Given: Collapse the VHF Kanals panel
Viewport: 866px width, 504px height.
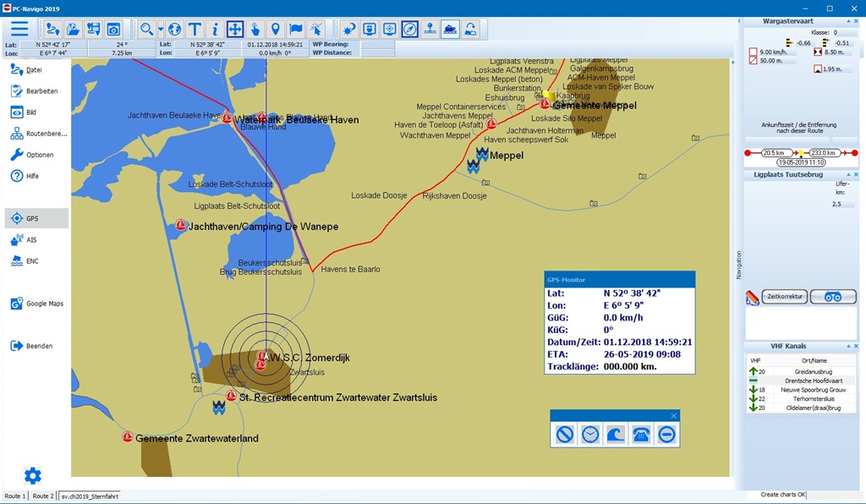Looking at the screenshot, I should coord(850,346).
